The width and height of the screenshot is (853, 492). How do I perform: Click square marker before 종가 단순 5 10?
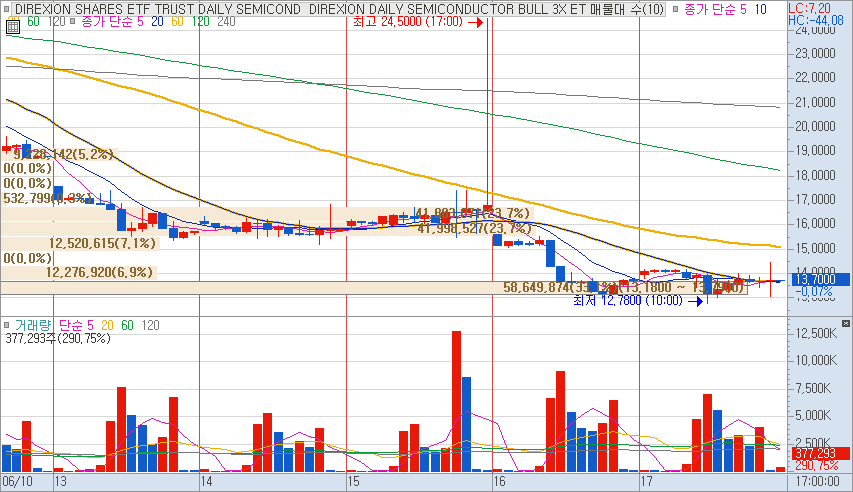[675, 9]
